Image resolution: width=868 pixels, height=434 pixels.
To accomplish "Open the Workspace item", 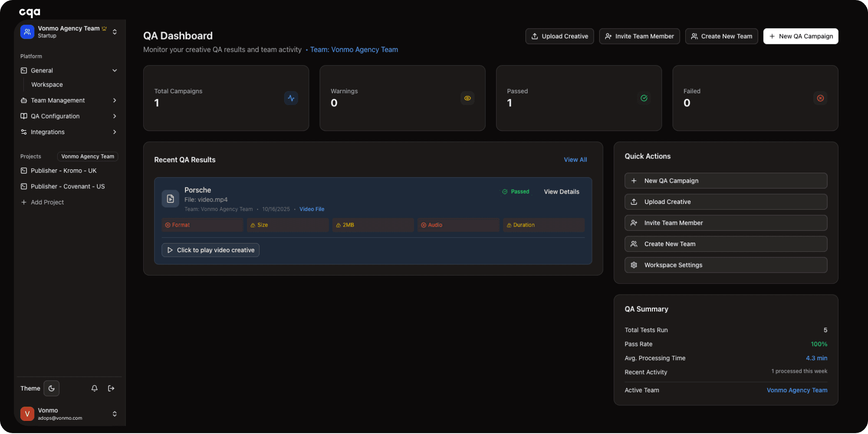I will 47,85.
